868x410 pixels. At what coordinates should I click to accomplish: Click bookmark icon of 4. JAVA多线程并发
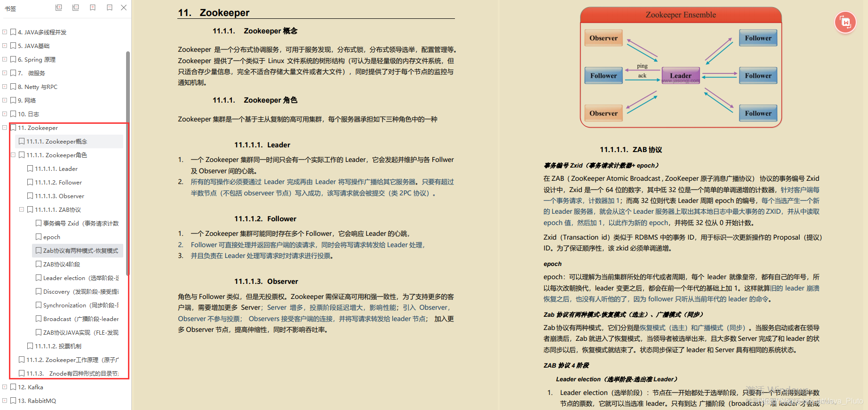click(x=13, y=32)
